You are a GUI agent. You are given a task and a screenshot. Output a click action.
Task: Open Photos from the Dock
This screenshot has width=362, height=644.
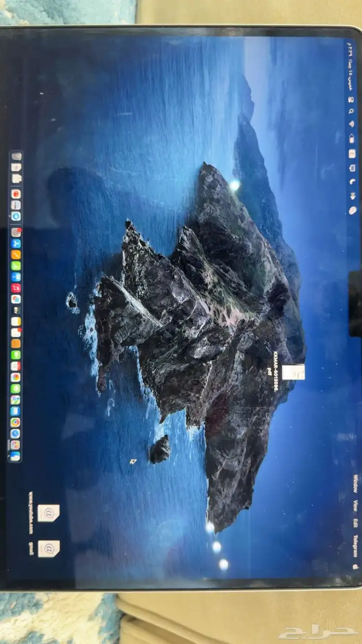pos(16,377)
